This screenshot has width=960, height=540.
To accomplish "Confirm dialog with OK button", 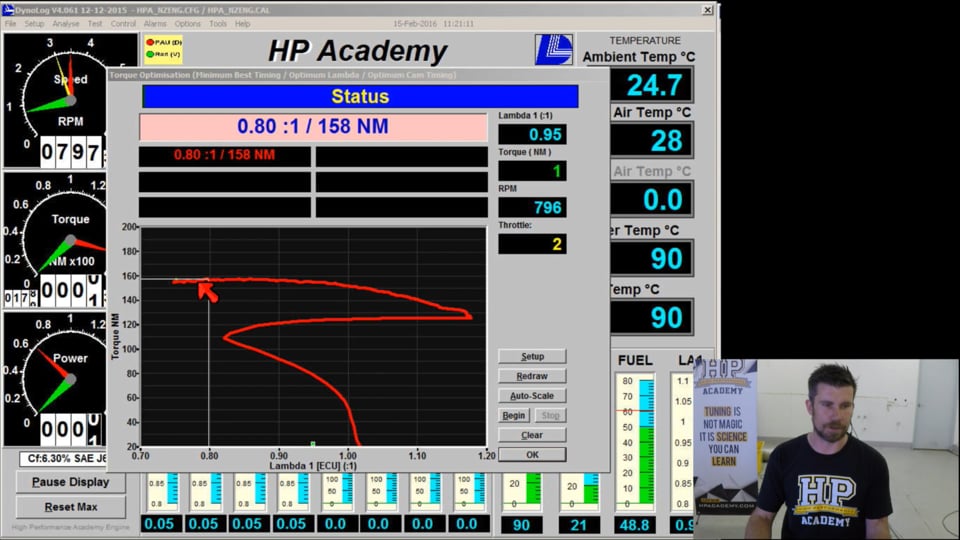I will click(x=532, y=454).
